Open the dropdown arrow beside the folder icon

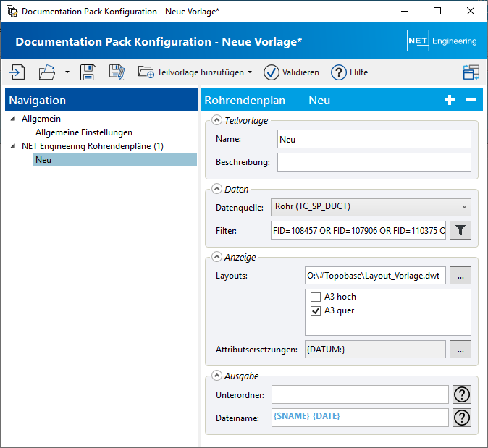(x=67, y=72)
